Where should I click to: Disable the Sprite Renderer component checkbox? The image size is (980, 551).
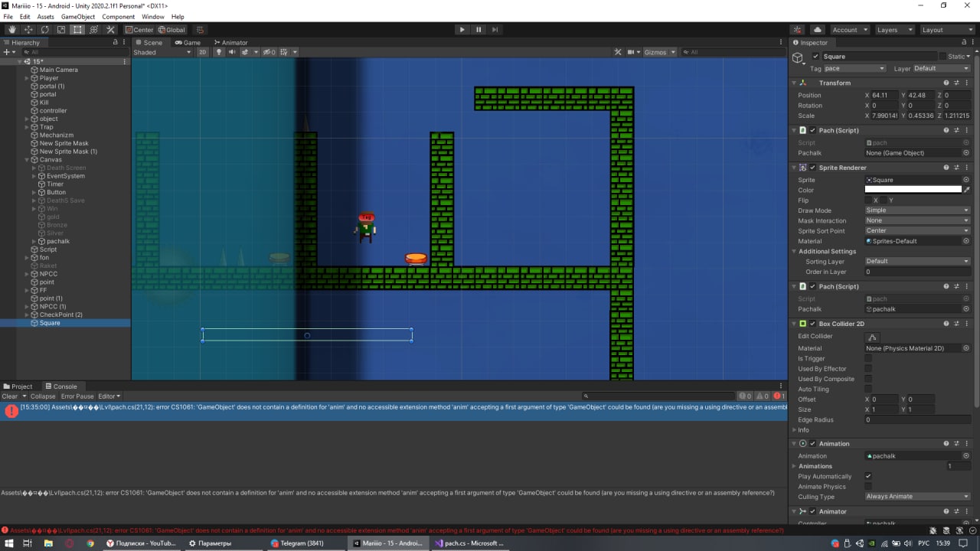(x=812, y=168)
